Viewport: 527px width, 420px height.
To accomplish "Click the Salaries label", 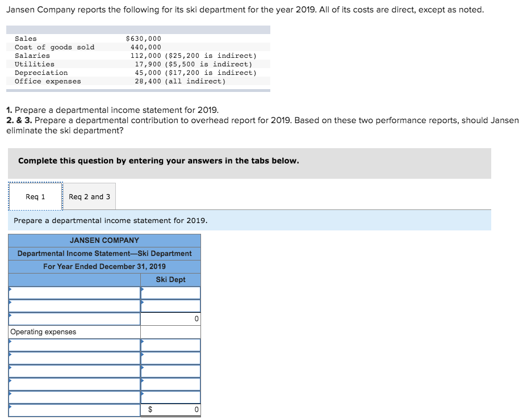I will 32,56.
